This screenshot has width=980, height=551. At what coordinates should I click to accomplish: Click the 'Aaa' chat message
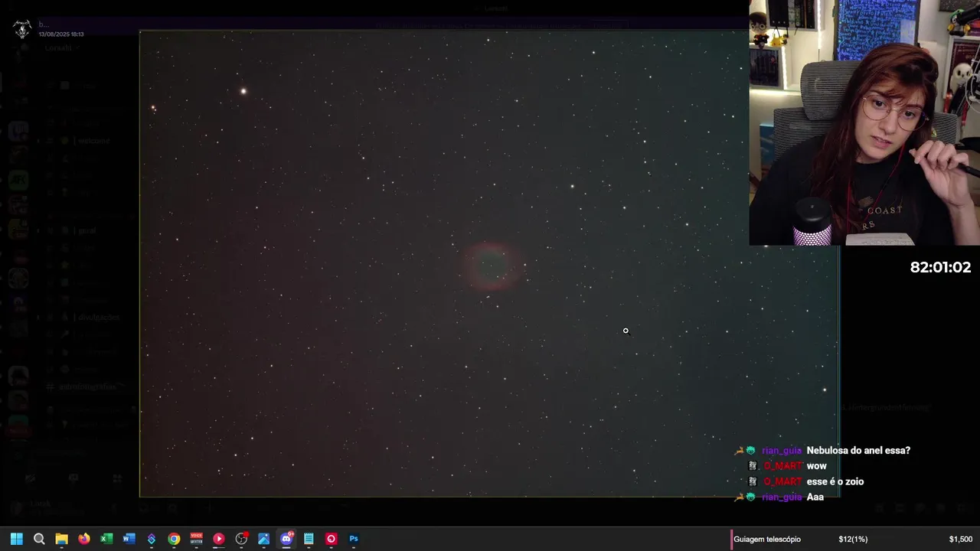click(815, 497)
